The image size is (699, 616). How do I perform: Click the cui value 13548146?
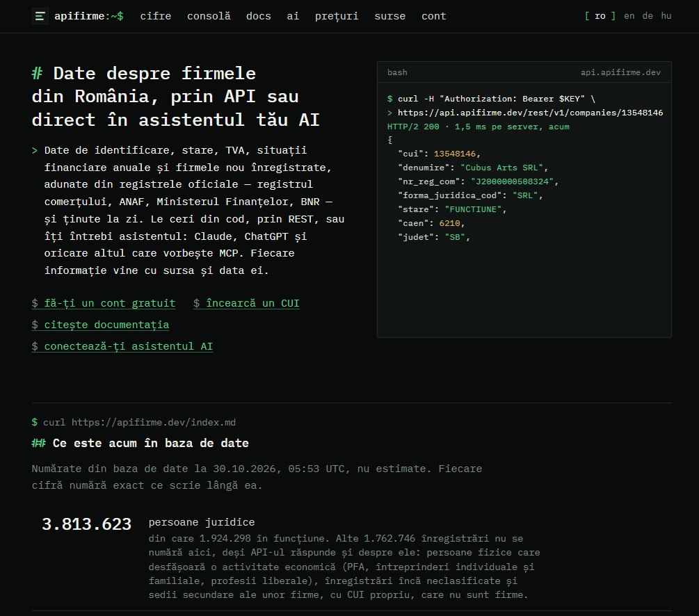tap(455, 154)
